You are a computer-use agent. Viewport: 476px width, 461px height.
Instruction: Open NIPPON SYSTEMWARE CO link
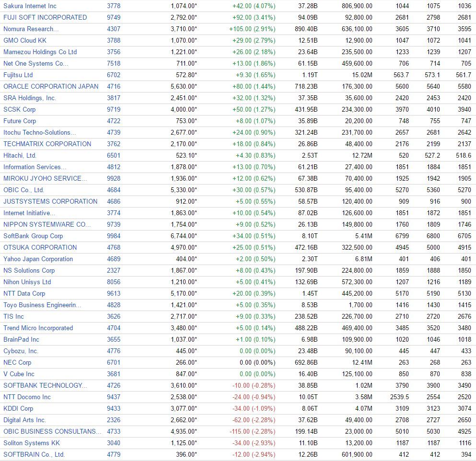tap(47, 225)
